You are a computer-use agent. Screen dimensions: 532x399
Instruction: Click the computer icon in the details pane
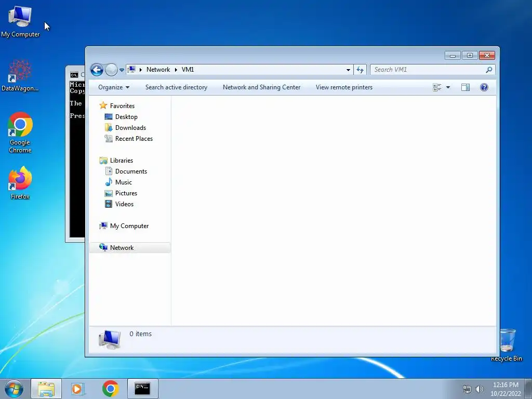(x=110, y=340)
